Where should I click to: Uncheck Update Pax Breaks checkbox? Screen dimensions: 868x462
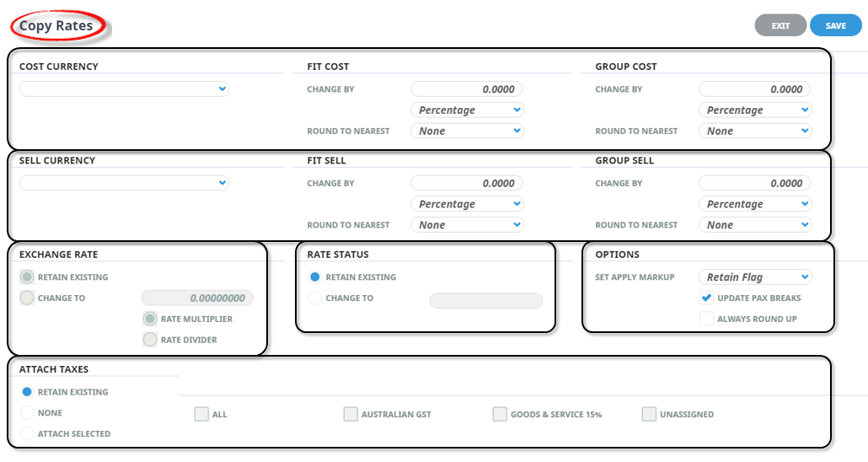(706, 298)
